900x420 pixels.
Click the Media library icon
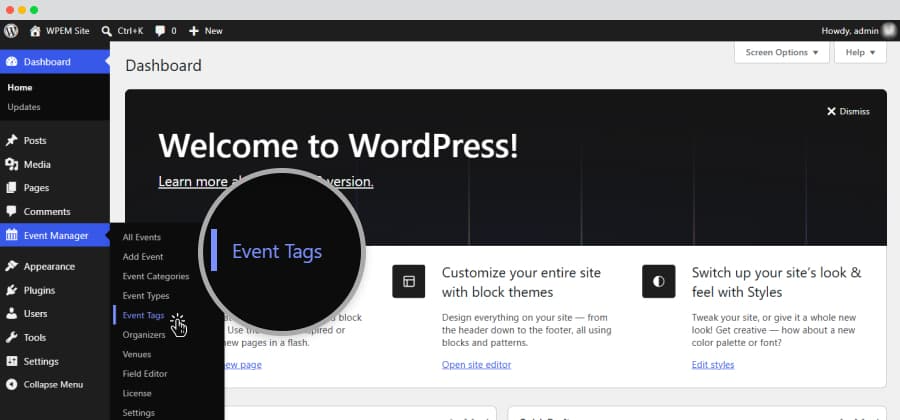(x=11, y=165)
